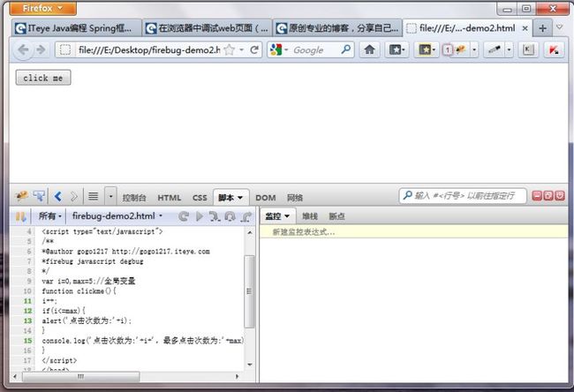Open the 脚本 tab options dropdown
This screenshot has height=392, width=574.
click(x=240, y=198)
